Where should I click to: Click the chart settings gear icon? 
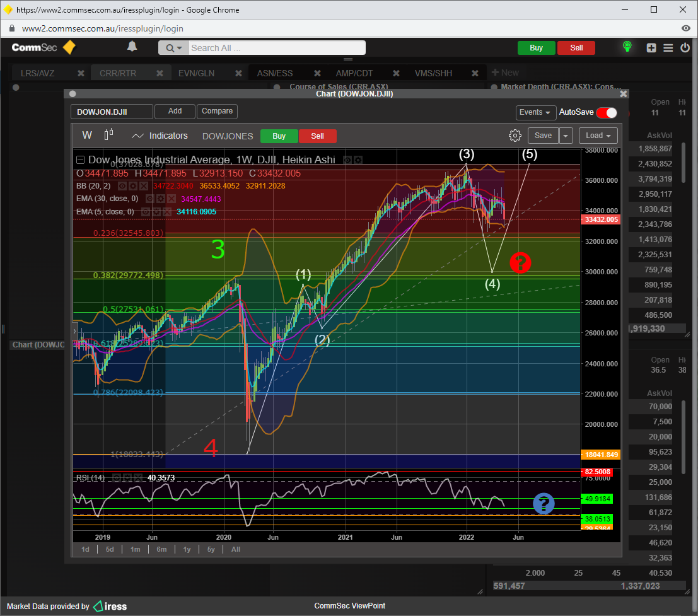[x=515, y=136]
